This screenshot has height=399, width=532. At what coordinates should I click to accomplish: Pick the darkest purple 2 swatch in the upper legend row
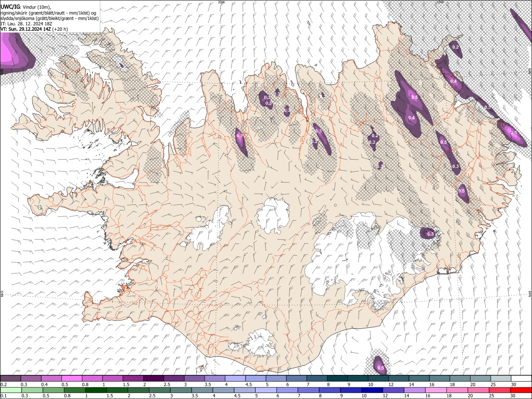click(x=153, y=378)
